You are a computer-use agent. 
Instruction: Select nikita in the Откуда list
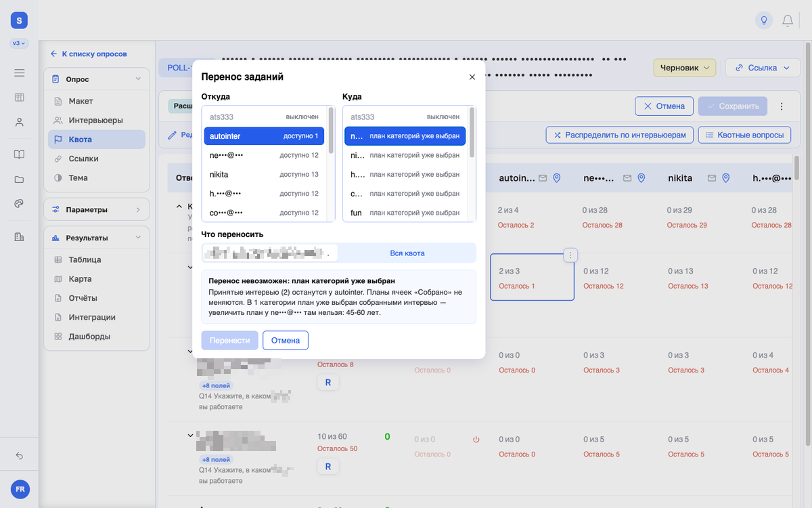tap(264, 175)
